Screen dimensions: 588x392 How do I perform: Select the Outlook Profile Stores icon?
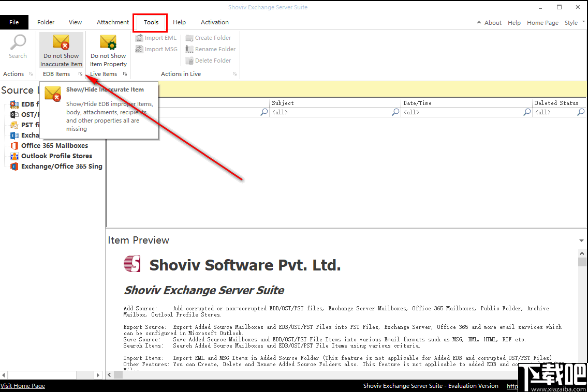[14, 156]
